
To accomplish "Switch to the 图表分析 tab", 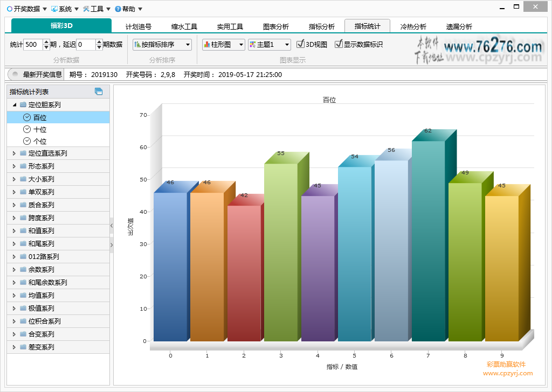I will click(275, 26).
